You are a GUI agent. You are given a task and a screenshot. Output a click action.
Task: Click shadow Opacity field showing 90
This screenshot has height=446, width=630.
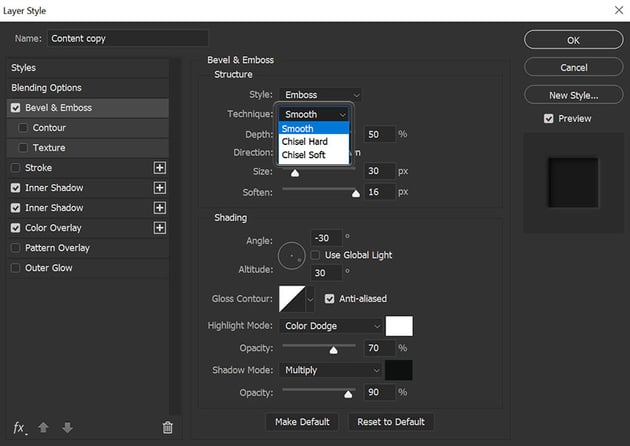pos(380,392)
